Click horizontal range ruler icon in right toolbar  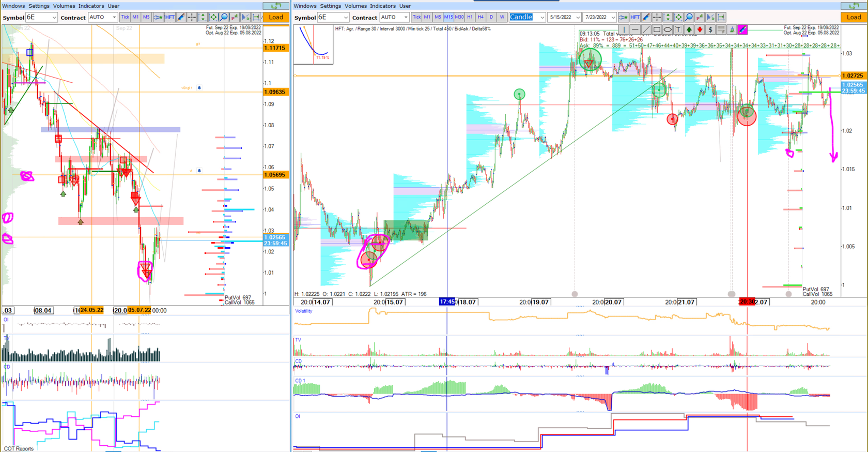pos(721,17)
